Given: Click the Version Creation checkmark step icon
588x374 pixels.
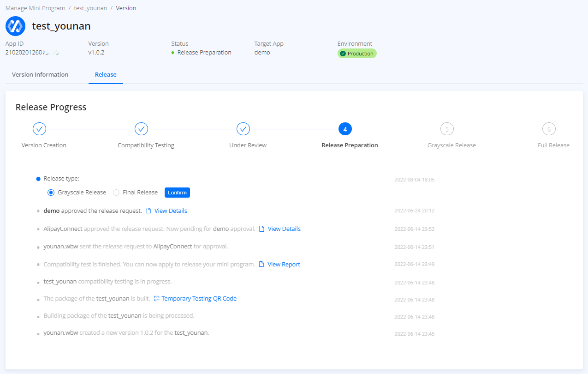Looking at the screenshot, I should 40,129.
